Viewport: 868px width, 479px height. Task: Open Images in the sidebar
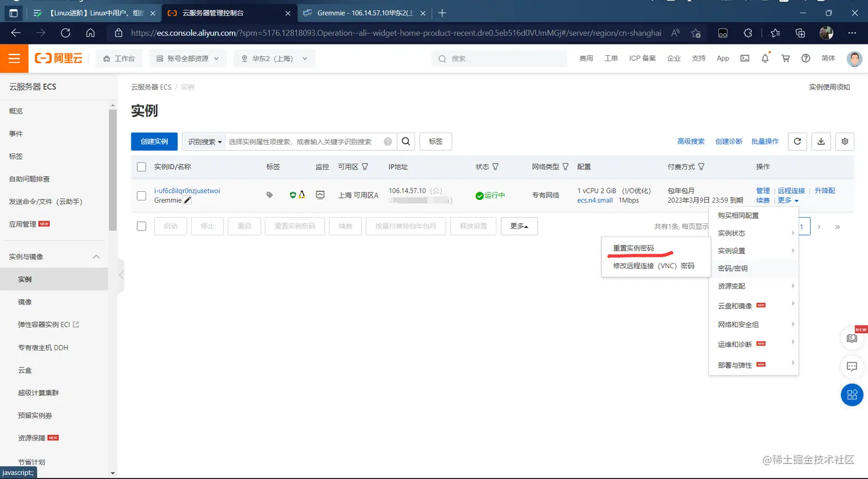(25, 302)
